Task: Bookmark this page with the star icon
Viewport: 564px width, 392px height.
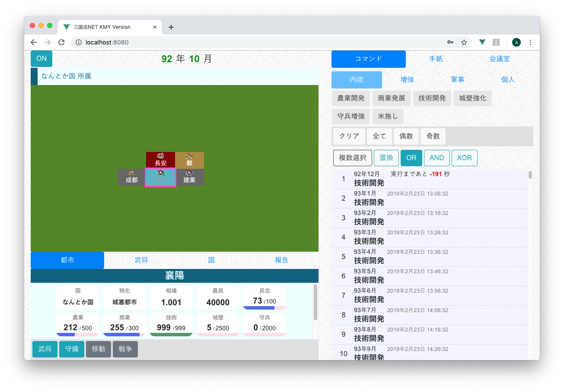Action: point(464,42)
